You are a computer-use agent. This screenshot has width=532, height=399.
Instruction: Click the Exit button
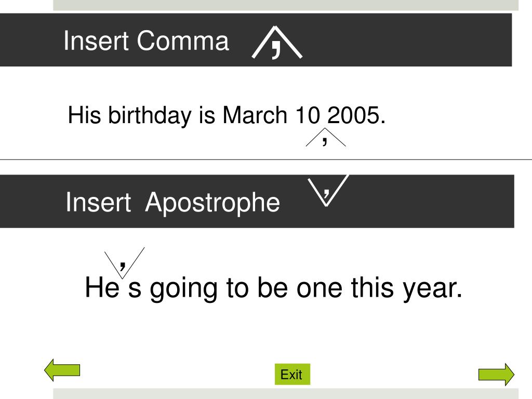click(292, 375)
